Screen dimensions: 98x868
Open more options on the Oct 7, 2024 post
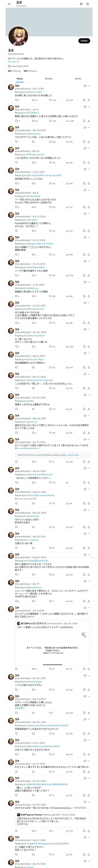pos(89,86)
